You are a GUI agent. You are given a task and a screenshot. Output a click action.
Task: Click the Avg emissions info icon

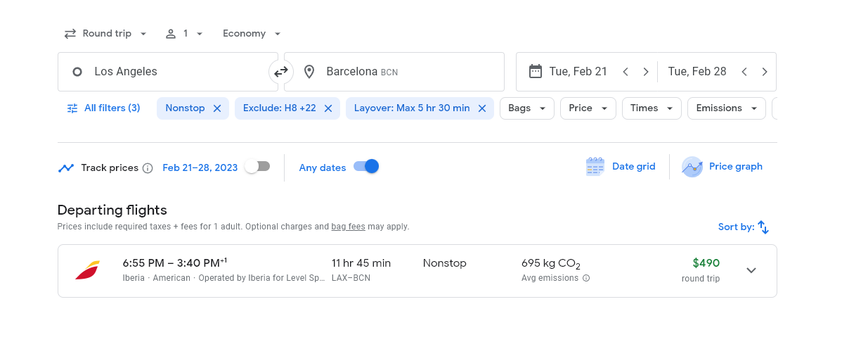click(586, 278)
